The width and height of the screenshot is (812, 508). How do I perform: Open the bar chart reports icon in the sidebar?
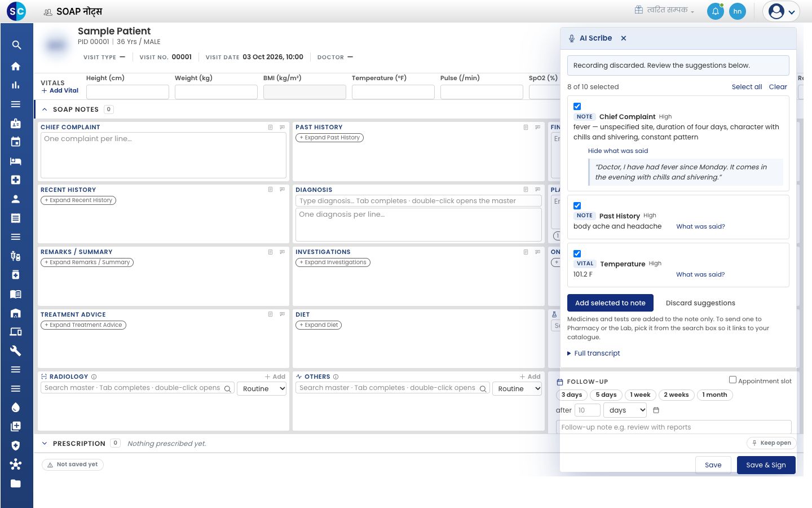tap(16, 85)
